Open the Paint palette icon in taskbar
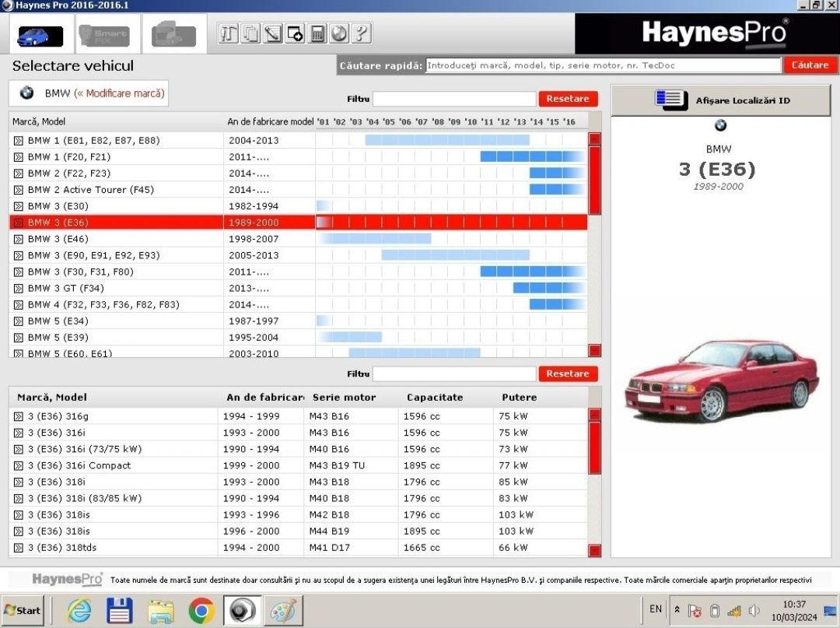The image size is (840, 628). [283, 610]
